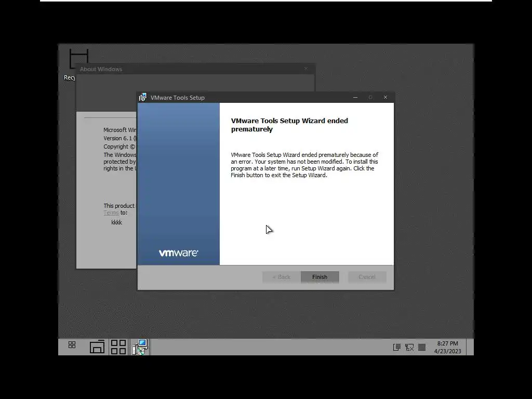Click the Finish button in setup wizard
Screen dimensions: 532x399
click(x=320, y=277)
